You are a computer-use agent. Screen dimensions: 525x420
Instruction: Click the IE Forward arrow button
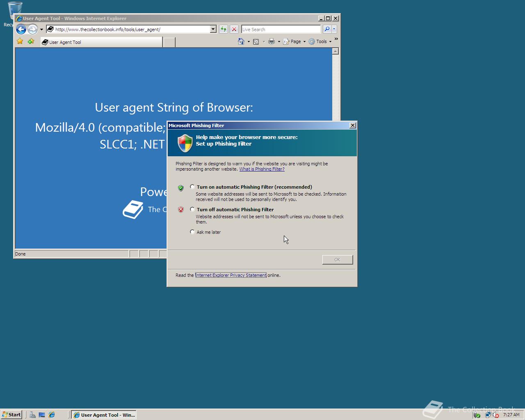click(x=32, y=29)
